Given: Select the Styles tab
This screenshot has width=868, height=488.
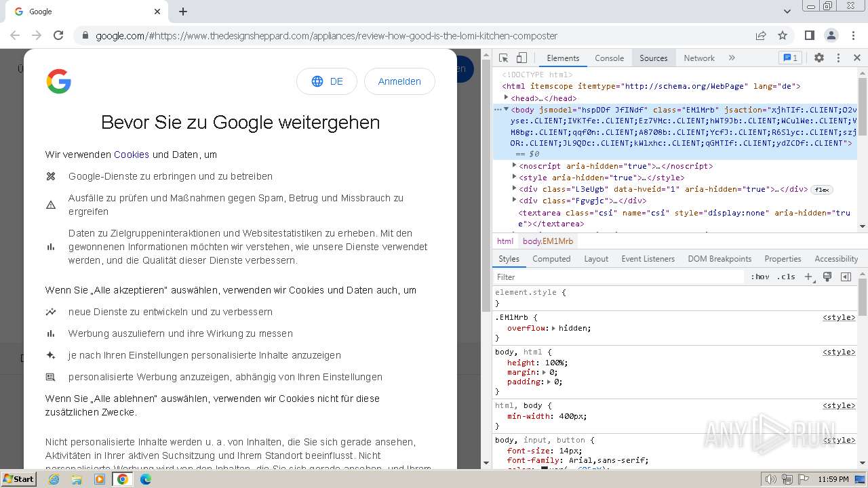Looking at the screenshot, I should 509,259.
